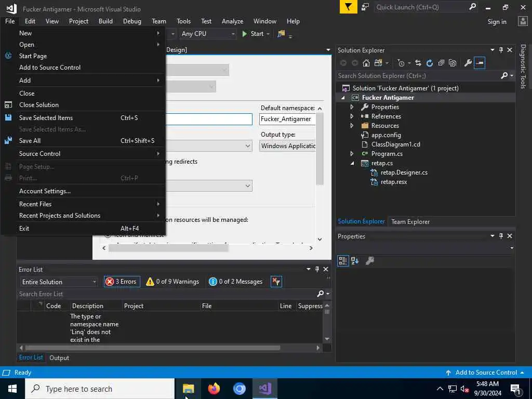
Task: Click the Pending Changes Filter clock icon
Action: click(x=401, y=63)
